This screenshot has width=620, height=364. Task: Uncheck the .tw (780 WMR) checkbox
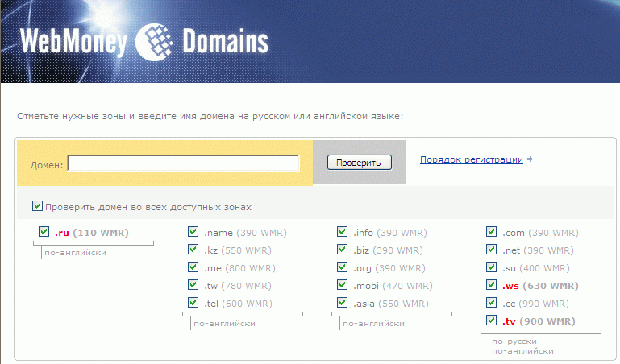[193, 284]
